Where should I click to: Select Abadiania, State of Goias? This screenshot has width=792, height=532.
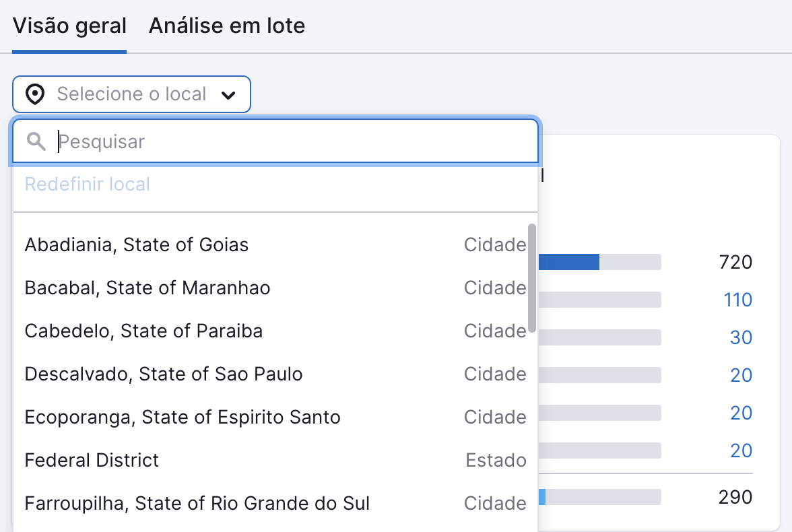tap(137, 244)
